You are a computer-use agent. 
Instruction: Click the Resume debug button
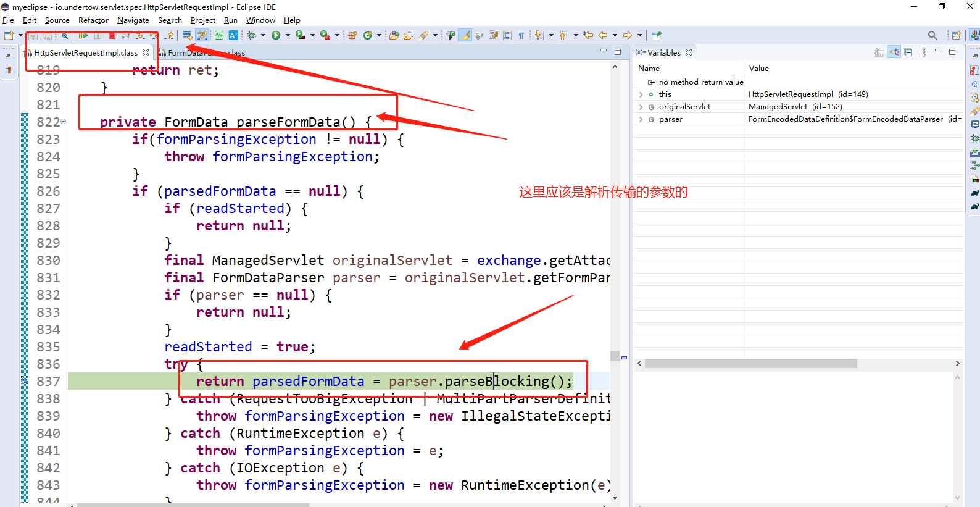83,36
